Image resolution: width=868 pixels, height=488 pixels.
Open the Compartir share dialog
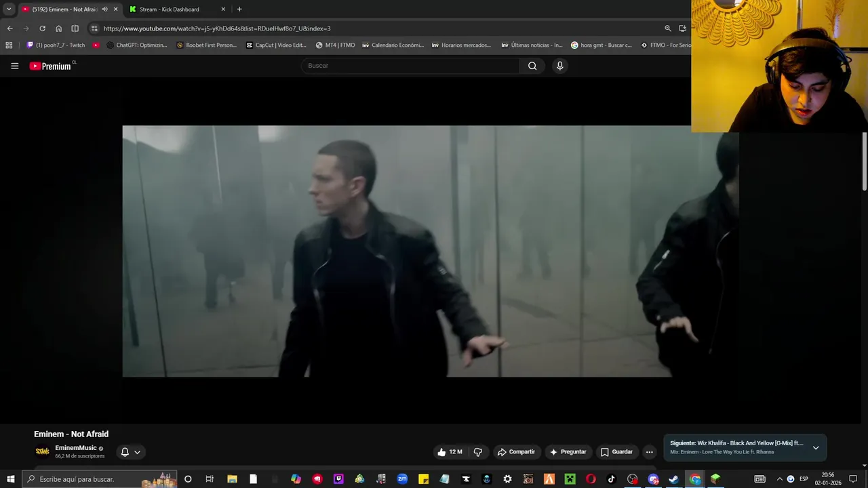516,452
